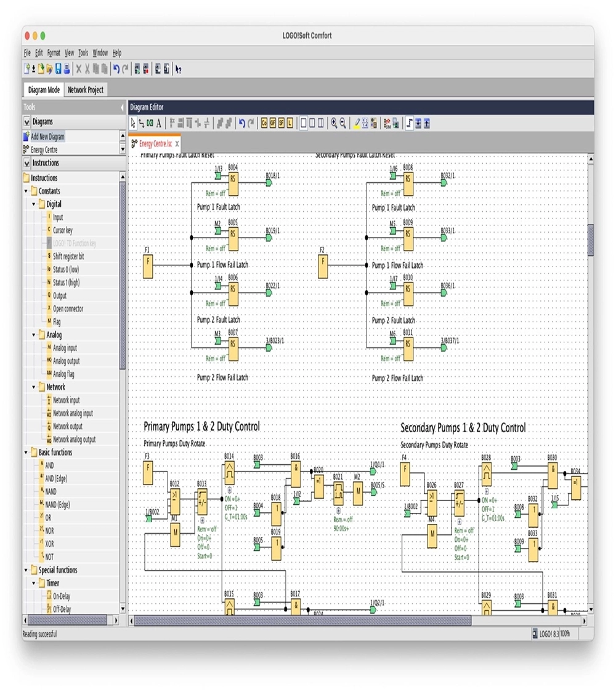The height and width of the screenshot is (692, 616).
Task: Collapse the Network tree folder
Action: pyautogui.click(x=34, y=387)
